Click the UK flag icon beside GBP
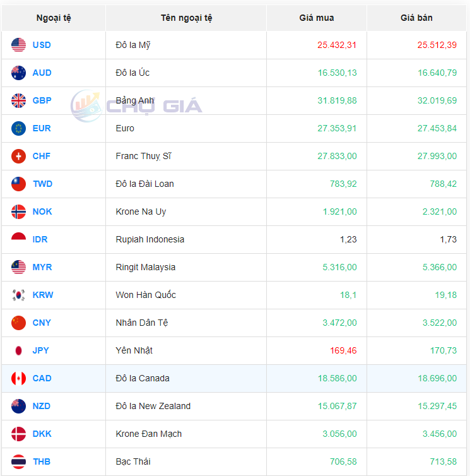 pos(19,100)
